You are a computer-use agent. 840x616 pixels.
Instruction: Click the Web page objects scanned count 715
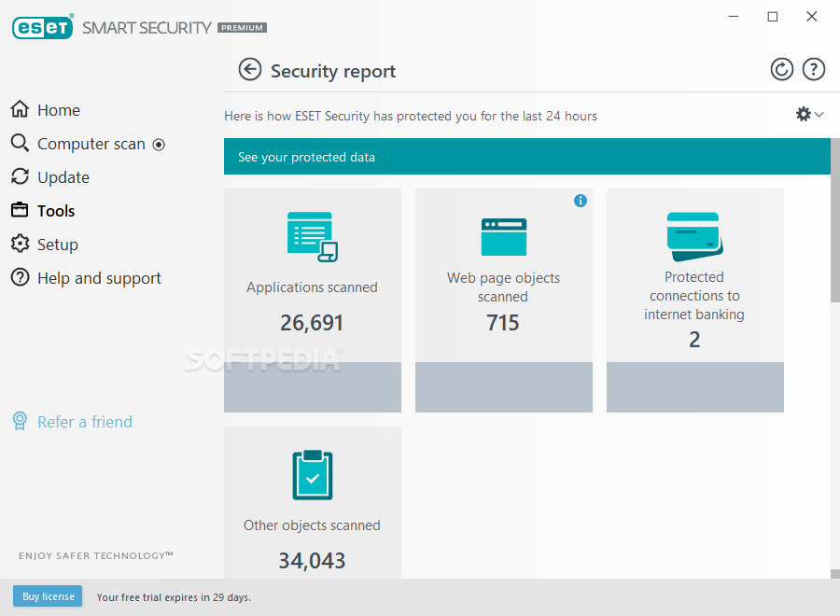[503, 322]
